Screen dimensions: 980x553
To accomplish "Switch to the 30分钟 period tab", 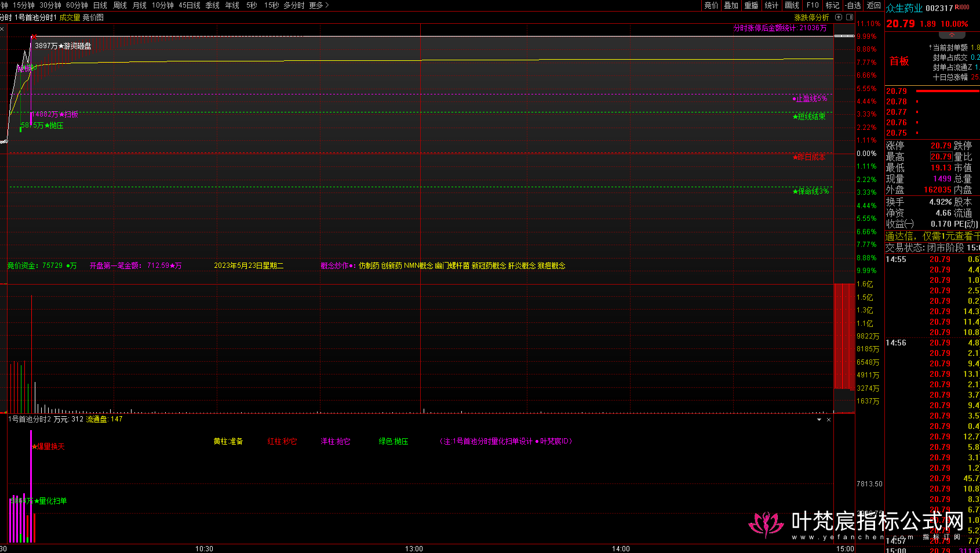I will tap(50, 5).
